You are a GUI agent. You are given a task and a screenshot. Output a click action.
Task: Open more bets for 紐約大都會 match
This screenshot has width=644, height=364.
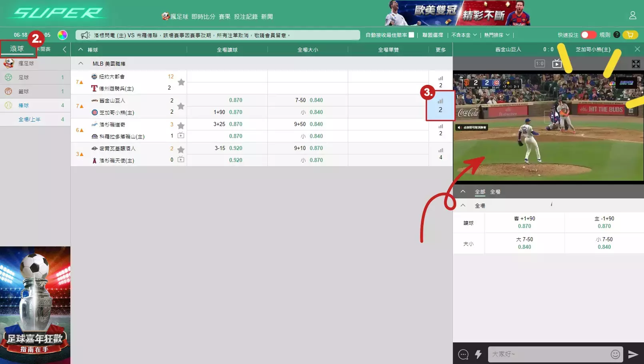(x=441, y=82)
